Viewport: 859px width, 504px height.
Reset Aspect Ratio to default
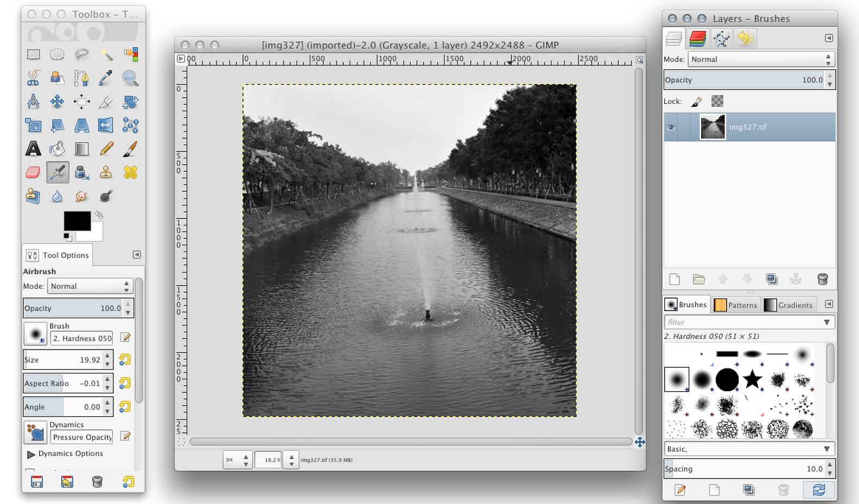coord(125,383)
